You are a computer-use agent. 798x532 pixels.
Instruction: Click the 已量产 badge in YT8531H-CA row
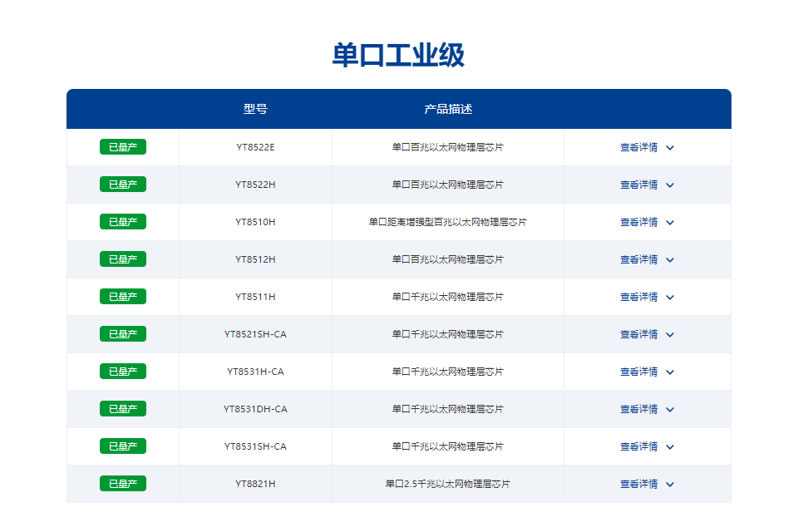pyautogui.click(x=123, y=371)
